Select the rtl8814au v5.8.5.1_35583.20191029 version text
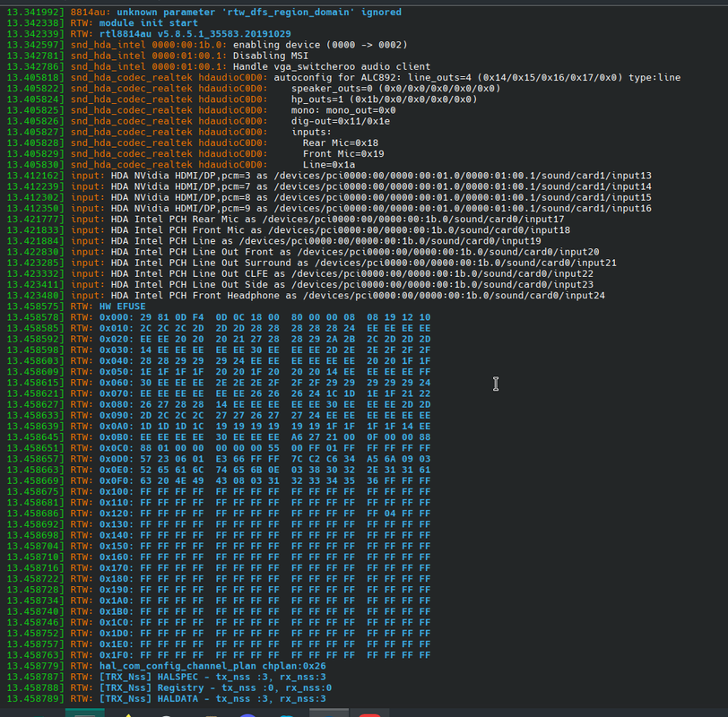The width and height of the screenshot is (728, 717). (x=195, y=34)
